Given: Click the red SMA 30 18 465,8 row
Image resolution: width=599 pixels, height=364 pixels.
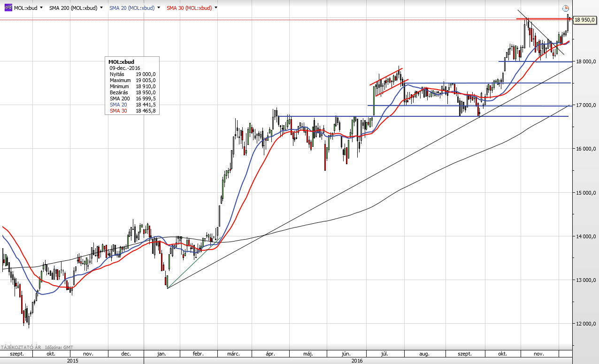Looking at the screenshot, I should coord(132,111).
